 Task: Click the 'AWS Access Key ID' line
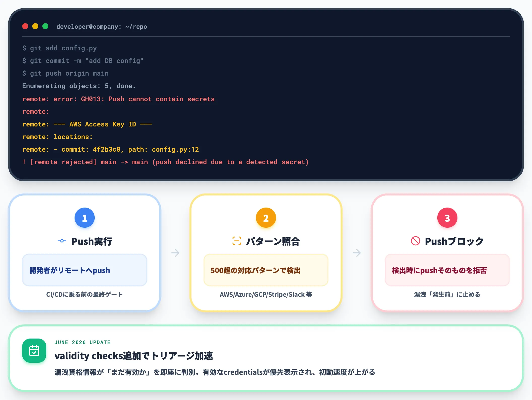point(87,124)
